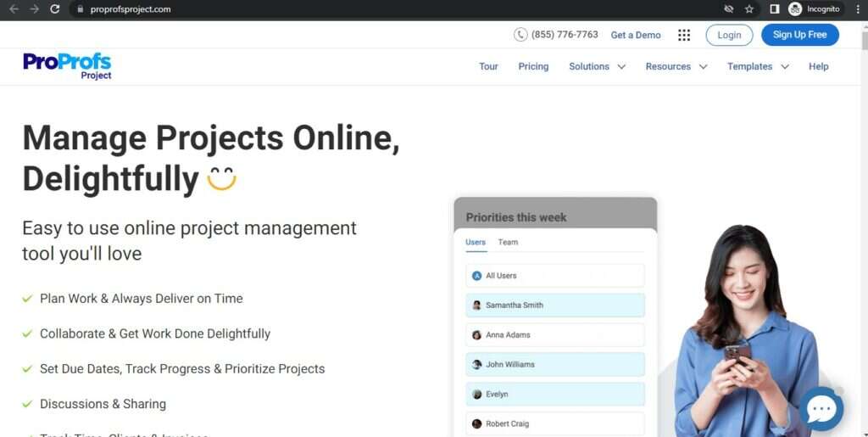Click the Plan Work & Always Deliver text

point(142,299)
